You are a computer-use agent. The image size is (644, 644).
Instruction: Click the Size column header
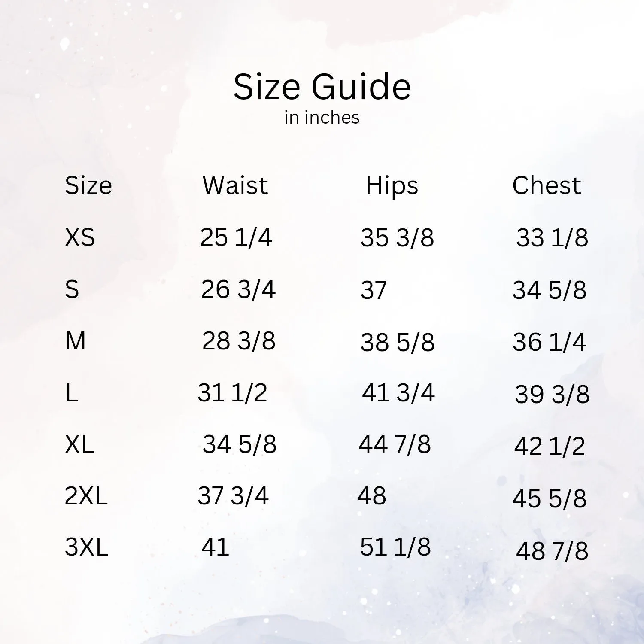88,185
